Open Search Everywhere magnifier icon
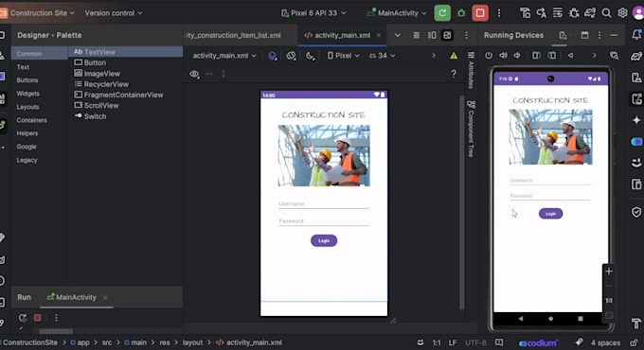 pos(606,13)
